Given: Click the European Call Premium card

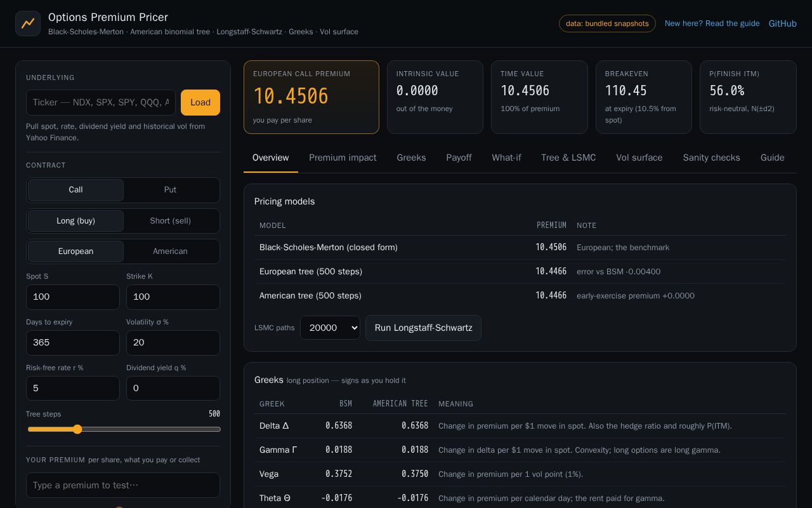Looking at the screenshot, I should [x=311, y=97].
